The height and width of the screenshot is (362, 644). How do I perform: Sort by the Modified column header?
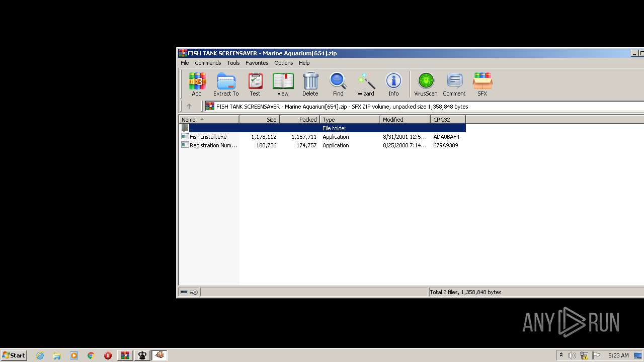(405, 120)
